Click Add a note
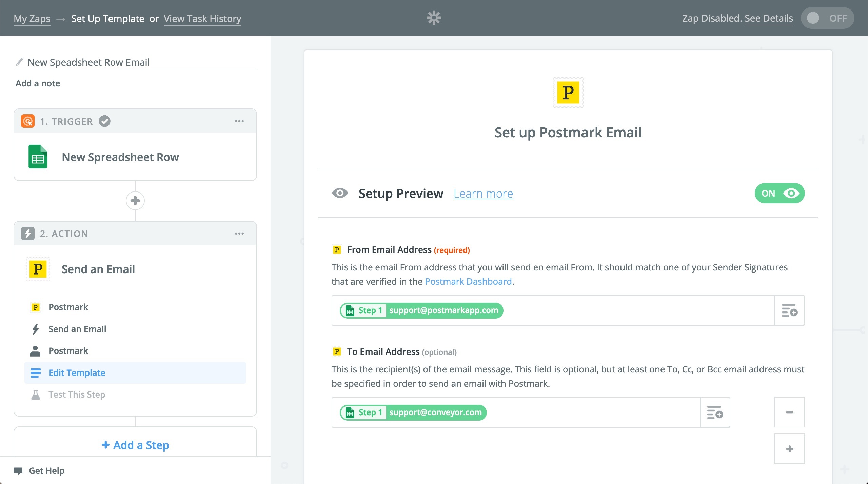 tap(38, 83)
